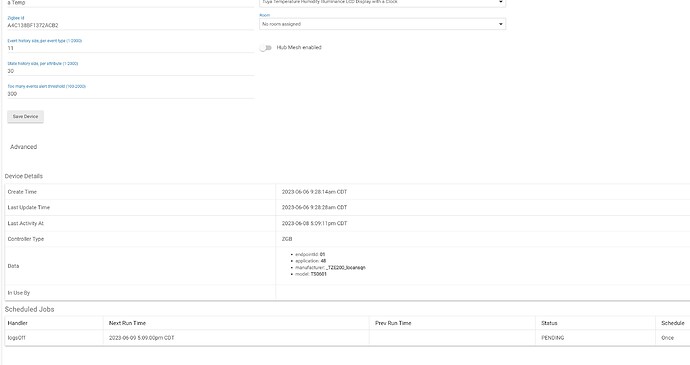Click the application entry in Data list

point(311,261)
